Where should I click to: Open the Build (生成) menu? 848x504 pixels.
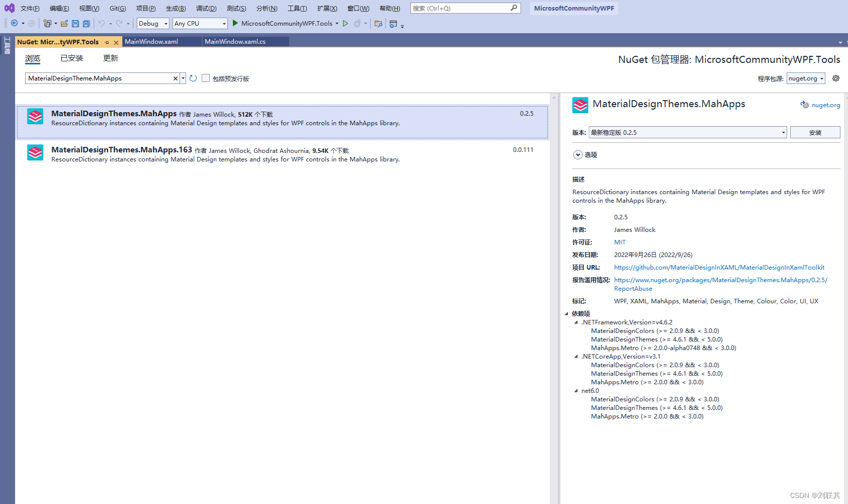tap(176, 8)
